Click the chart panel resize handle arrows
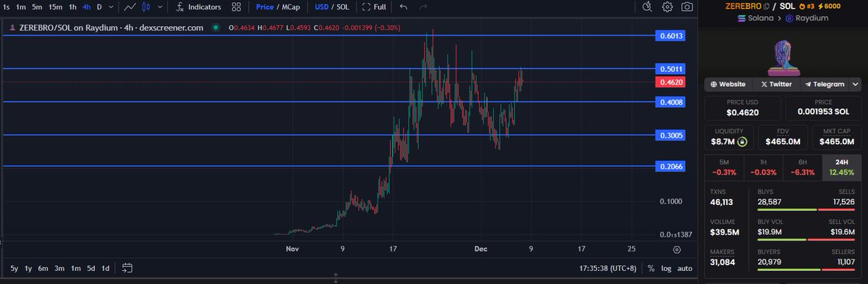Image resolution: width=868 pixels, height=284 pixels. tap(336, 278)
